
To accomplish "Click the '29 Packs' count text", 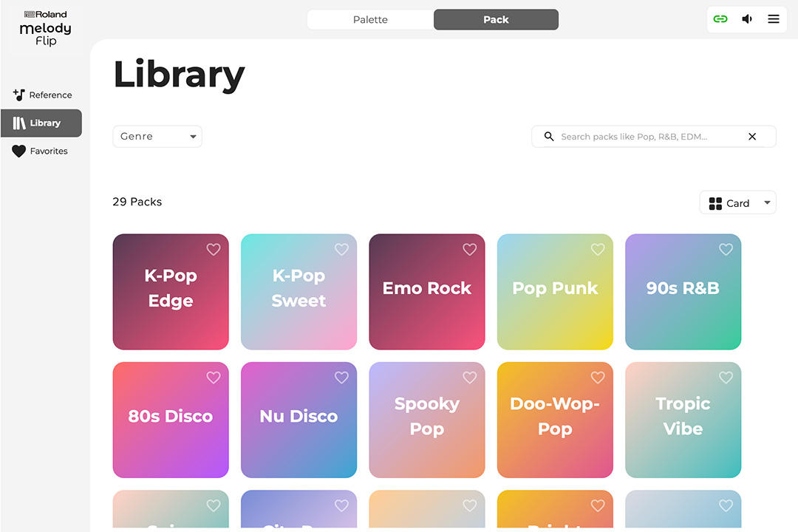I will pyautogui.click(x=137, y=202).
